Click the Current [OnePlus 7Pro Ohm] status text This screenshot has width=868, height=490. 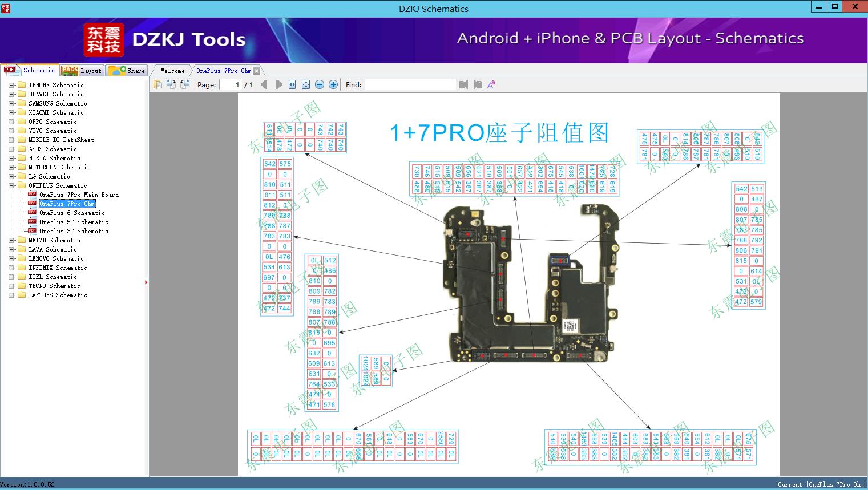(x=822, y=484)
